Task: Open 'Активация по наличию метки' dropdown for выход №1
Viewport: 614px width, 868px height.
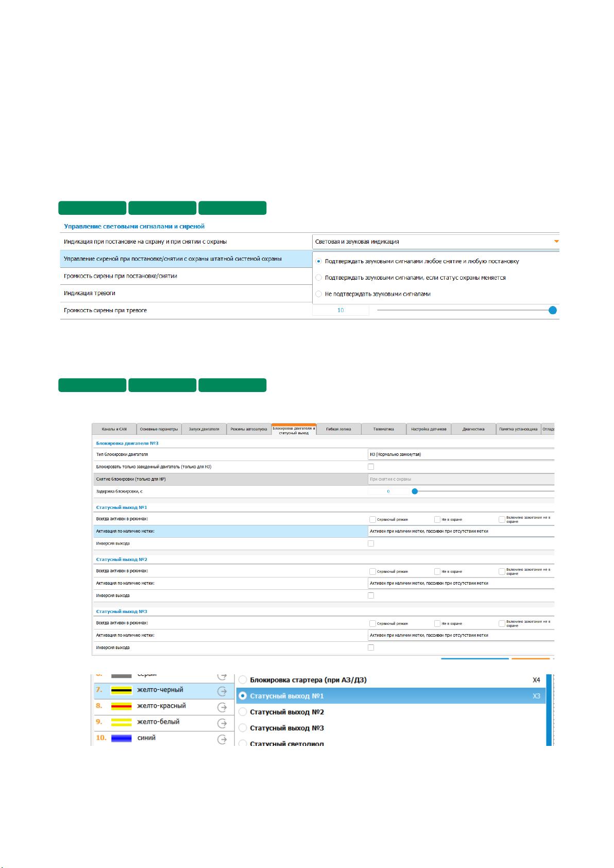Action: [x=461, y=531]
